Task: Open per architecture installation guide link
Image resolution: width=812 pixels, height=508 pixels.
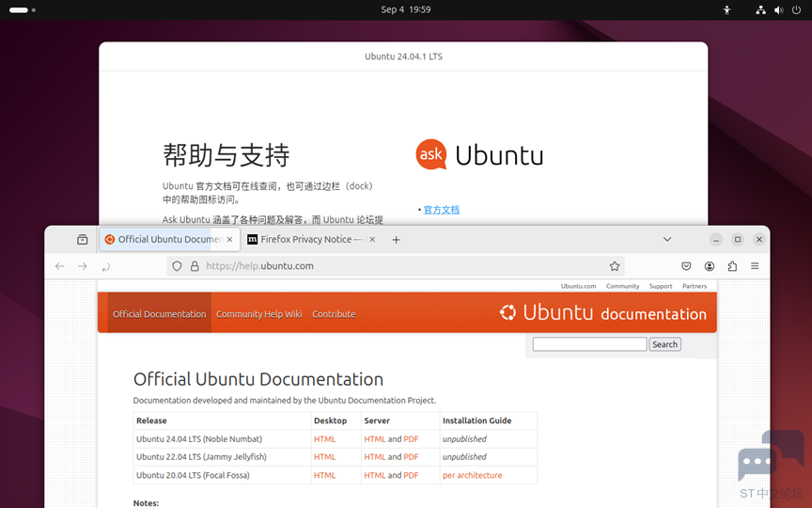Action: [473, 475]
